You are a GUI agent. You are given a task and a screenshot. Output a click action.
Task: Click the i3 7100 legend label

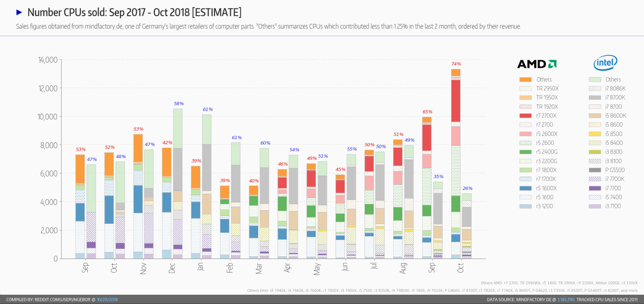point(613,206)
